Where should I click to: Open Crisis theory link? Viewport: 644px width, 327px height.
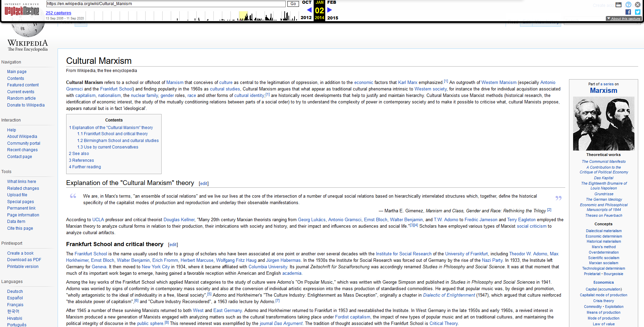point(603,301)
